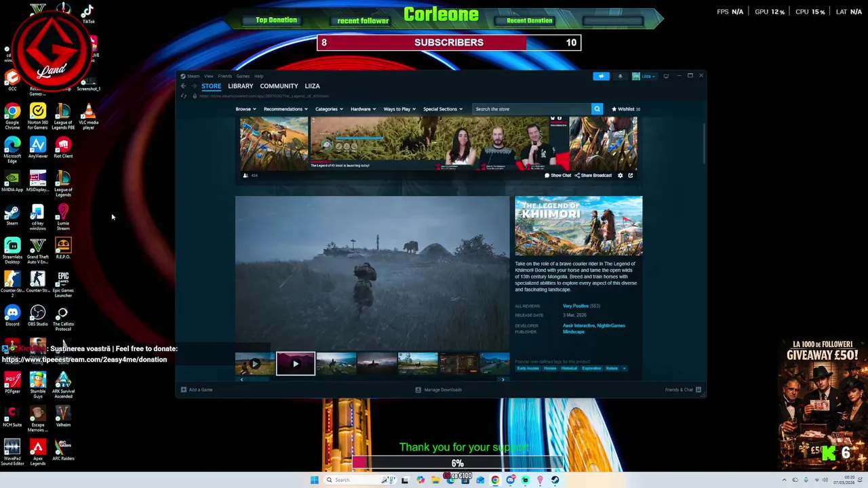Open the OBS Studio desktop shortcut

[x=38, y=315]
